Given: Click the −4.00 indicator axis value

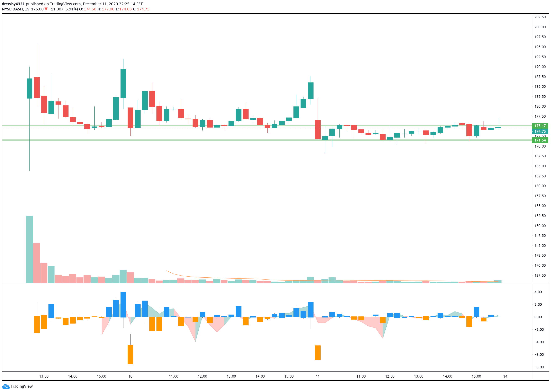Looking at the screenshot, I should 539,342.
